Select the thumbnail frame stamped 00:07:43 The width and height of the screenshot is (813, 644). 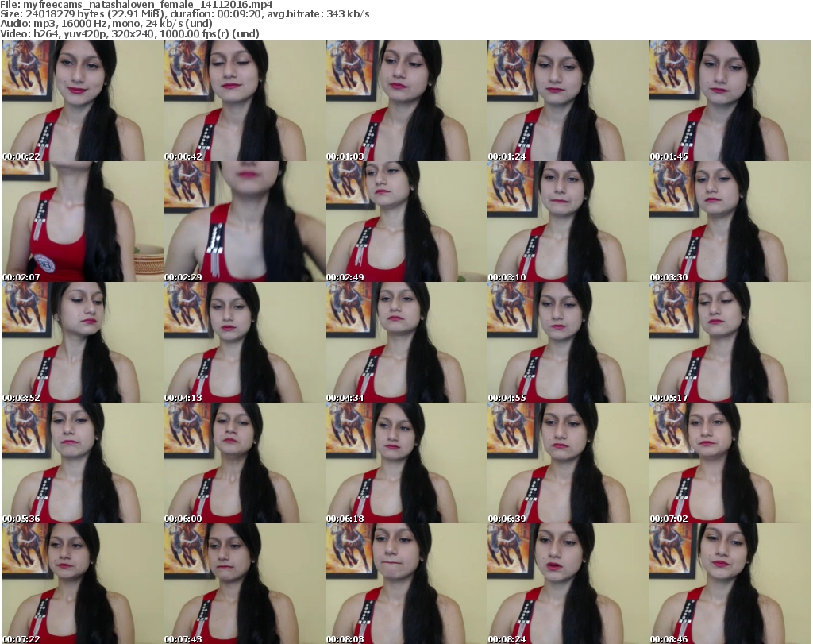[x=245, y=584]
